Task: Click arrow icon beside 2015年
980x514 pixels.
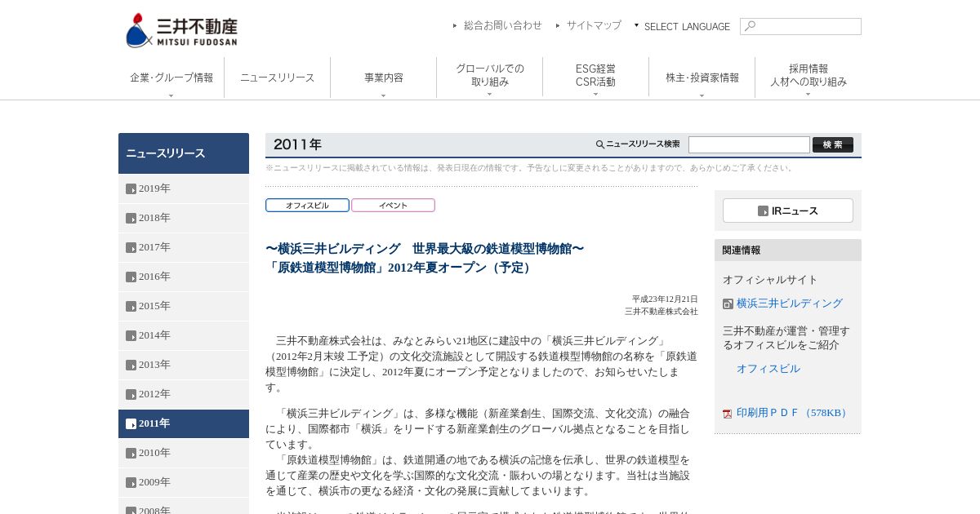Action: pos(131,307)
